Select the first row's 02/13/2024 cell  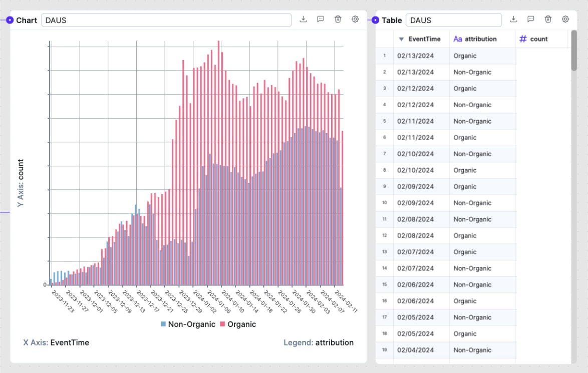pos(415,56)
